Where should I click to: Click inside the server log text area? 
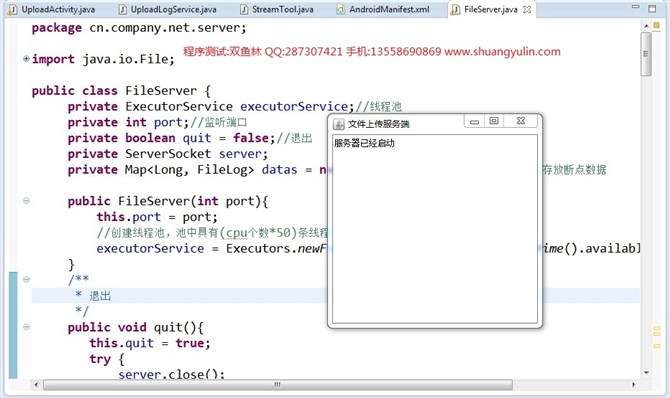click(435, 229)
